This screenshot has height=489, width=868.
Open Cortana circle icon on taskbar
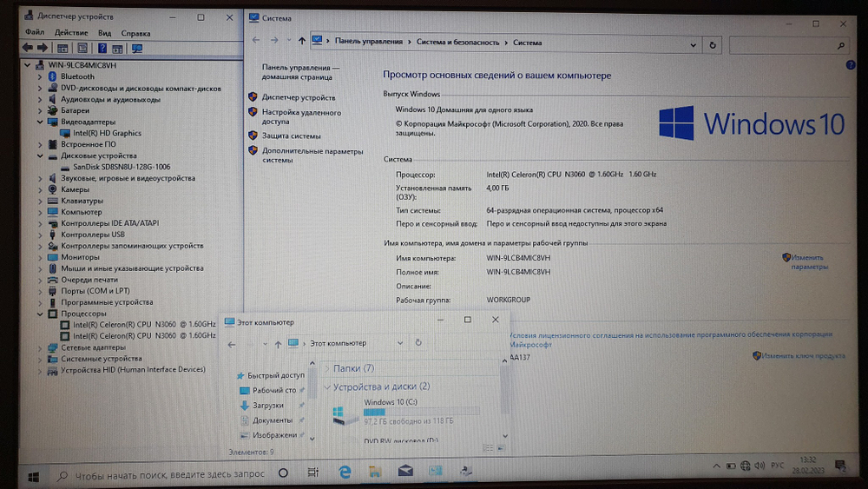point(283,473)
